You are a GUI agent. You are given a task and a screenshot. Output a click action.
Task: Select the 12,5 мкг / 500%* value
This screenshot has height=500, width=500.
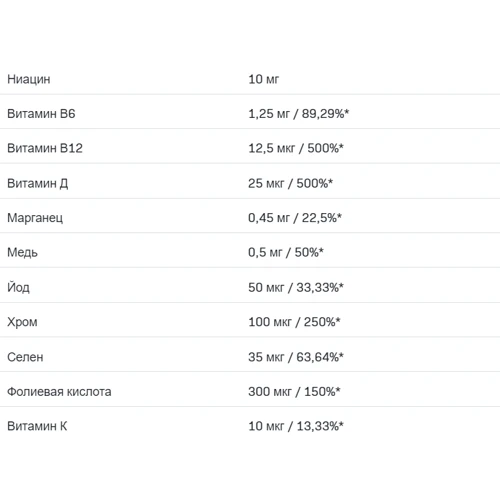click(x=296, y=148)
